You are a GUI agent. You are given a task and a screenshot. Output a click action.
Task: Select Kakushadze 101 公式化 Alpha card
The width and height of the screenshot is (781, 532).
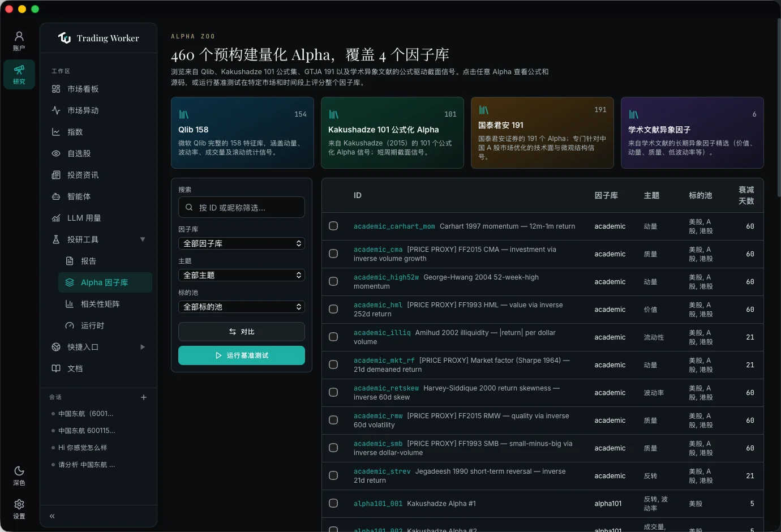coord(392,132)
